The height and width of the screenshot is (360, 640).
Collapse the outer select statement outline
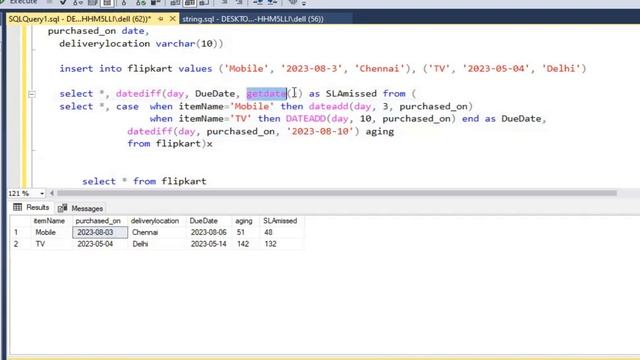coord(32,94)
